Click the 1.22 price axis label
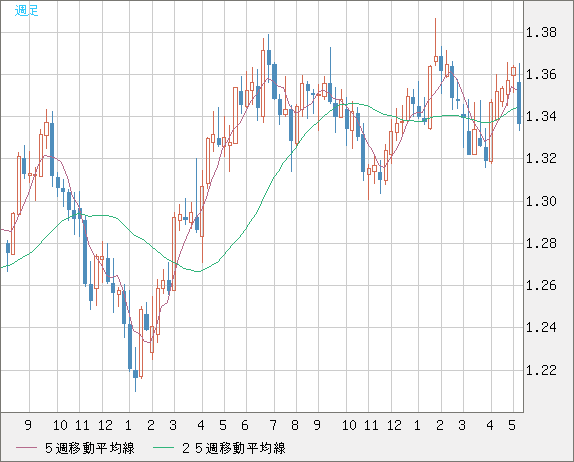The width and height of the screenshot is (574, 462). click(541, 370)
